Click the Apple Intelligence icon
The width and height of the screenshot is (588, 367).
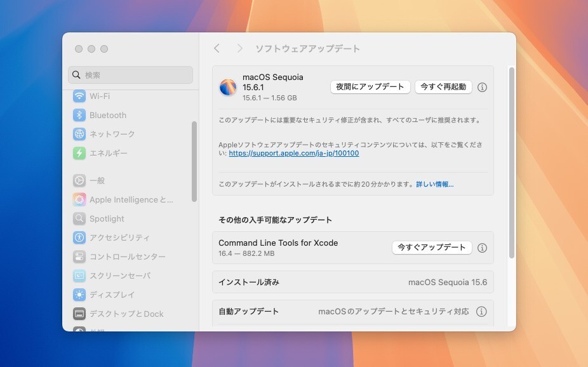pos(79,199)
